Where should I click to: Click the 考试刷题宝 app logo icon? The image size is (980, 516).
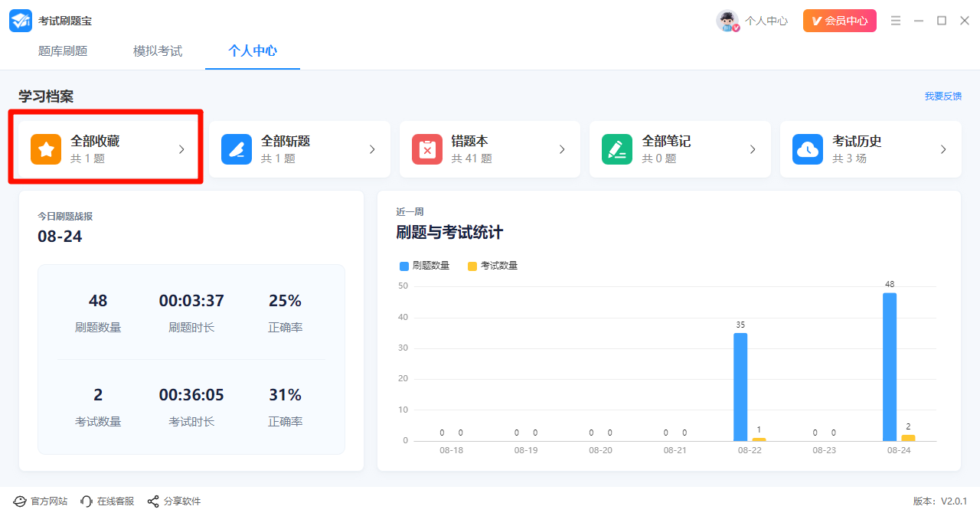[21, 21]
